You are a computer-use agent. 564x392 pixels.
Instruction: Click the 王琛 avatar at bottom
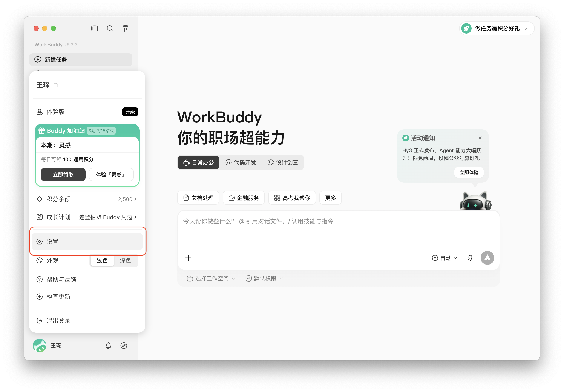click(x=40, y=346)
